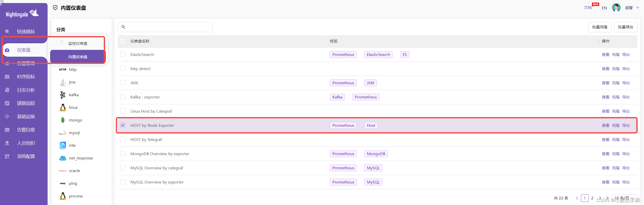Click the shield icon beside 内置仪表盘 title
This screenshot has height=205, width=644.
pyautogui.click(x=55, y=8)
